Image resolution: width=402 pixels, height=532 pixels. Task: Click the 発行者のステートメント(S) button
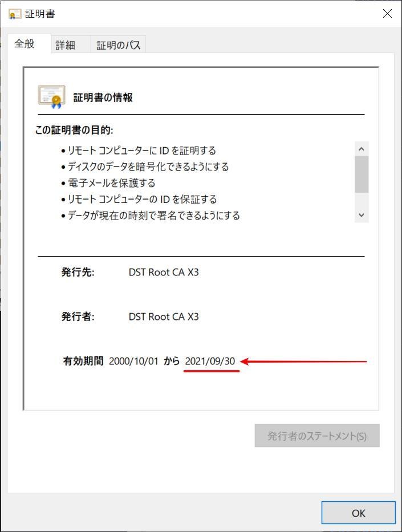pyautogui.click(x=317, y=436)
